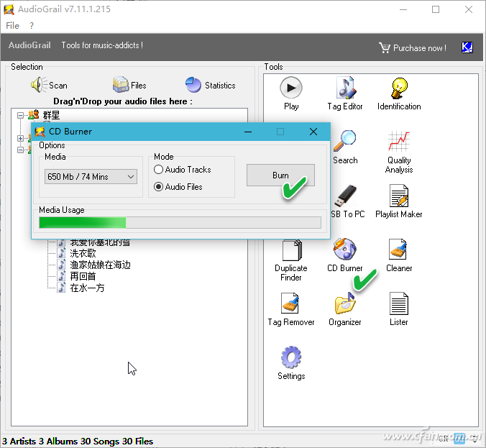Select the song 洗衣歌
486x448 pixels.
pyautogui.click(x=83, y=253)
